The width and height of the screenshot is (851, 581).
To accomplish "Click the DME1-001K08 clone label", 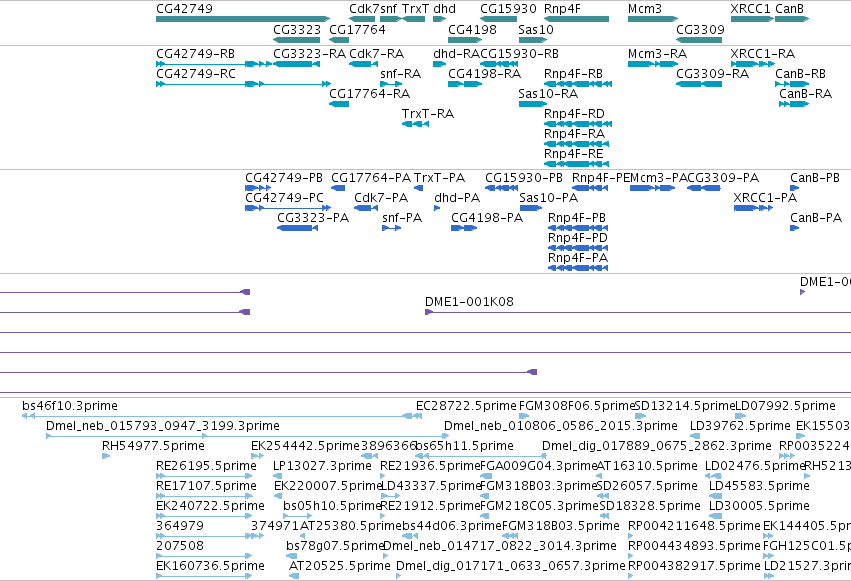I will 469,302.
